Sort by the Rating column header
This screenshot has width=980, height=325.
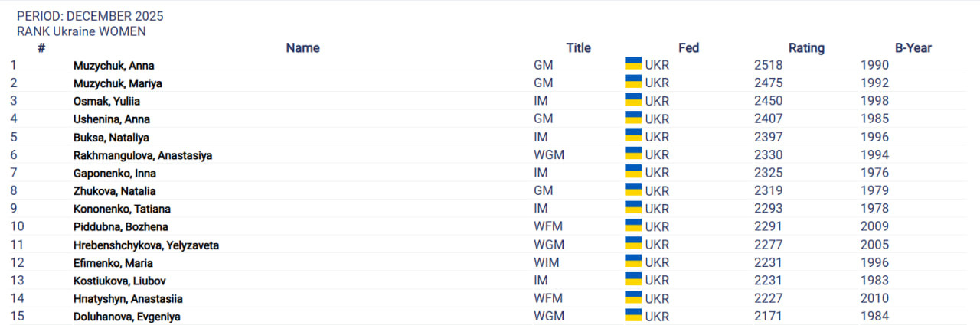[x=806, y=48]
